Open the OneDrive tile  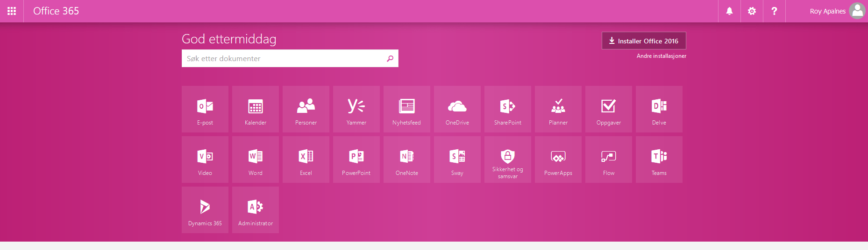coord(457,109)
